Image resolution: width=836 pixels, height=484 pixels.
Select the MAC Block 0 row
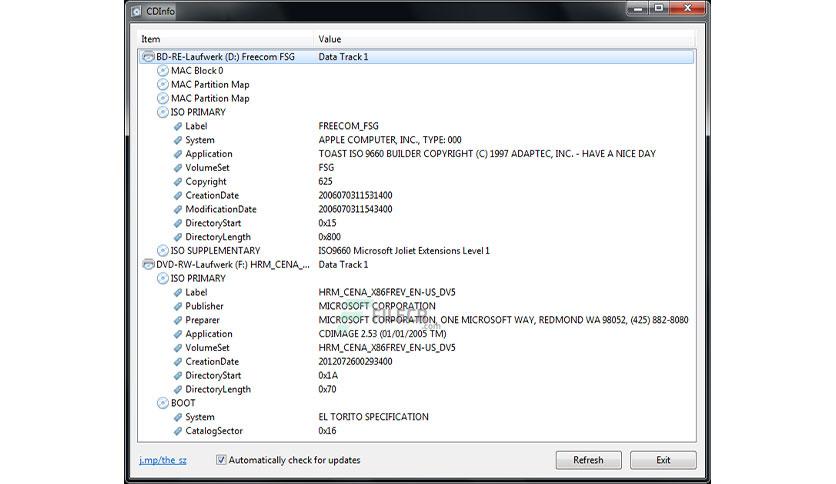pyautogui.click(x=416, y=70)
